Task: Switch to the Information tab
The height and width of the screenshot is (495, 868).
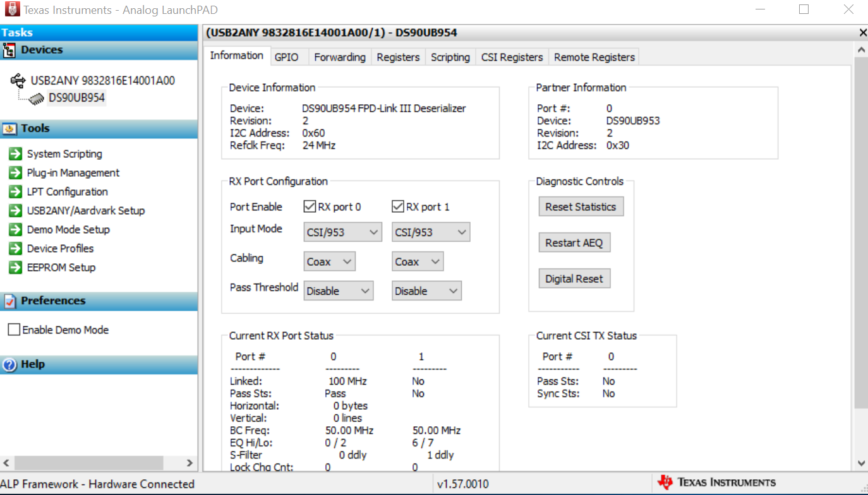Action: click(237, 56)
